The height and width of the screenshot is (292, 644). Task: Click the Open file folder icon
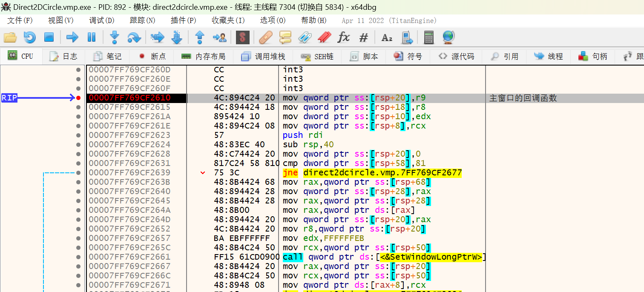pyautogui.click(x=10, y=37)
